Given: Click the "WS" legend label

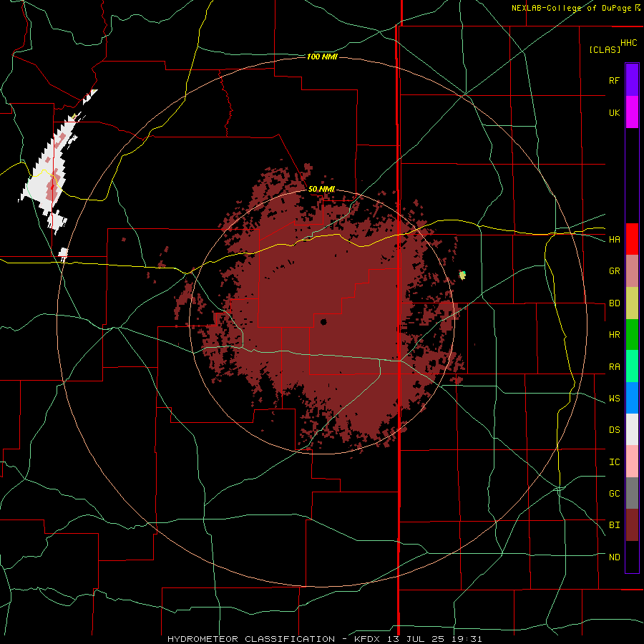Looking at the screenshot, I should click(615, 399).
